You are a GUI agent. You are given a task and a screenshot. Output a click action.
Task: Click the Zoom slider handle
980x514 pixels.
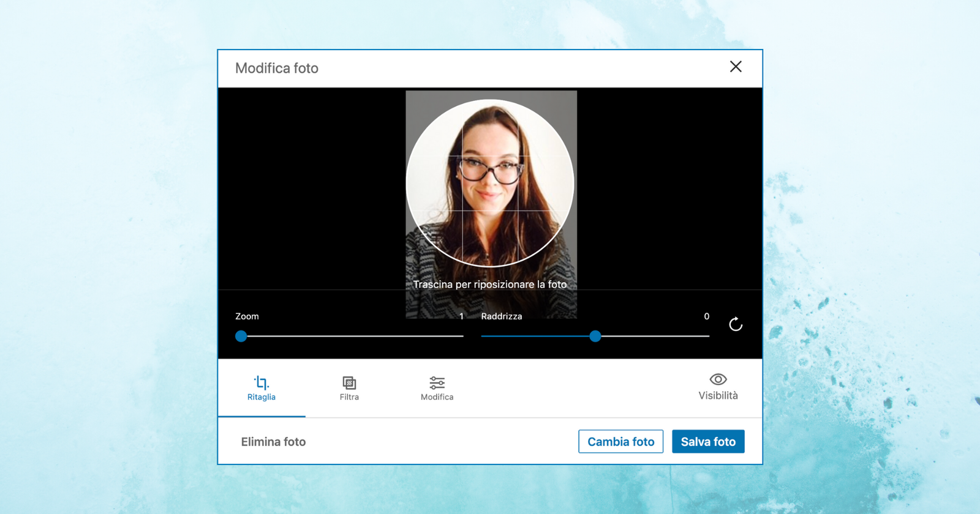(x=241, y=336)
